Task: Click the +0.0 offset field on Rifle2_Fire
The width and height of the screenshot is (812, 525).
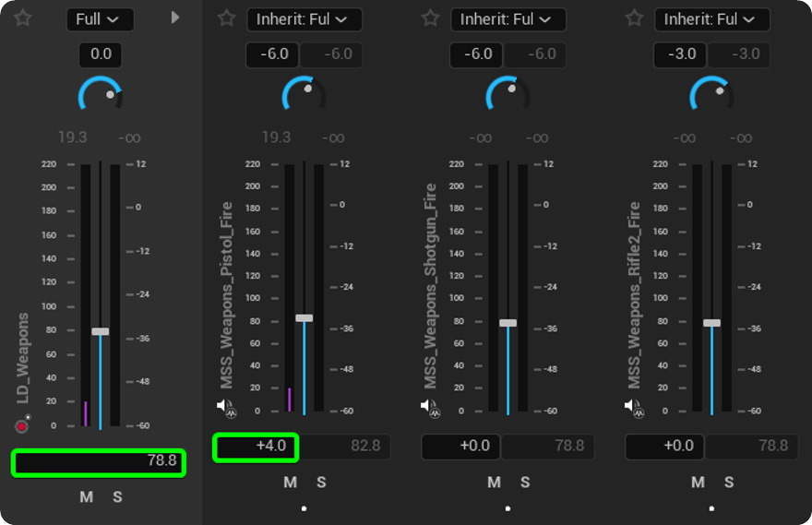Action: (x=664, y=447)
